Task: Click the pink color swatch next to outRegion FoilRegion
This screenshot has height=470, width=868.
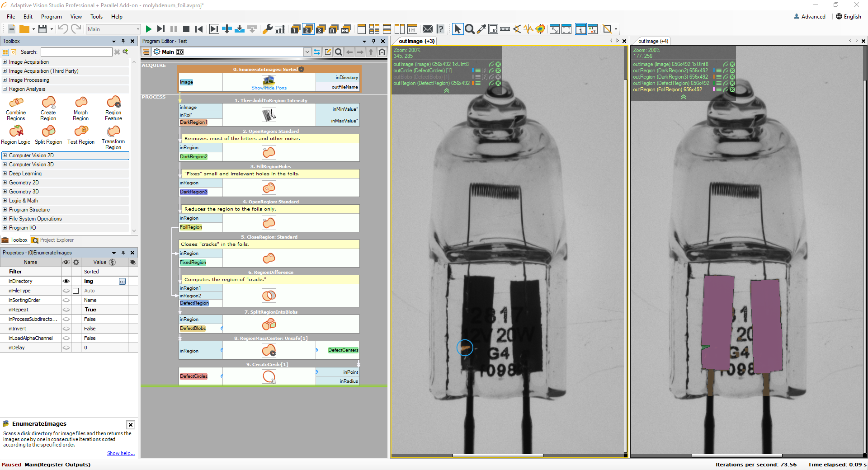Action: click(x=714, y=89)
